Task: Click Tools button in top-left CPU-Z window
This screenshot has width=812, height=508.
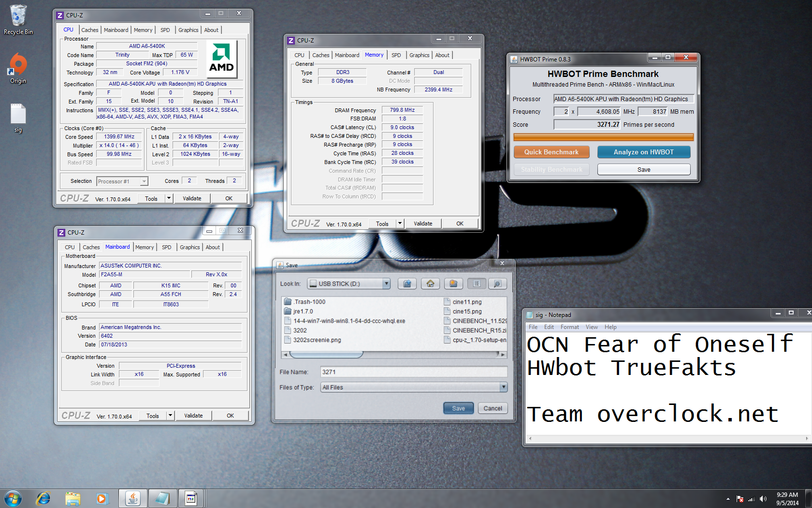Action: (x=151, y=198)
